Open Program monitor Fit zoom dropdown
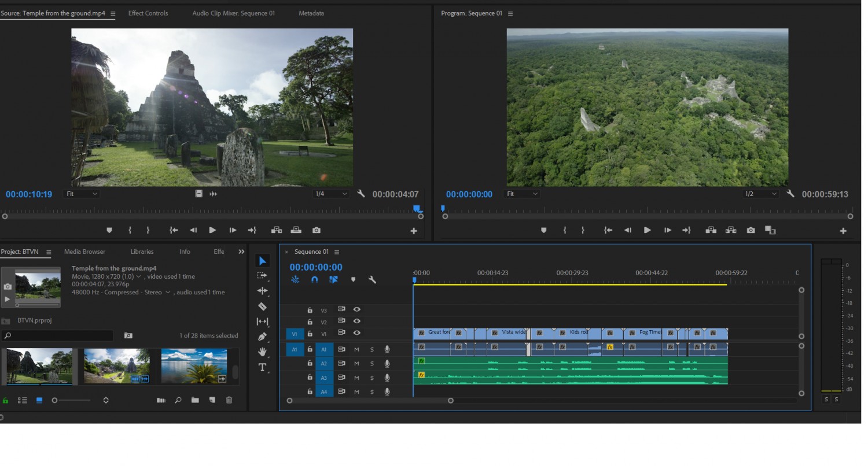This screenshot has width=868, height=466. [x=522, y=194]
